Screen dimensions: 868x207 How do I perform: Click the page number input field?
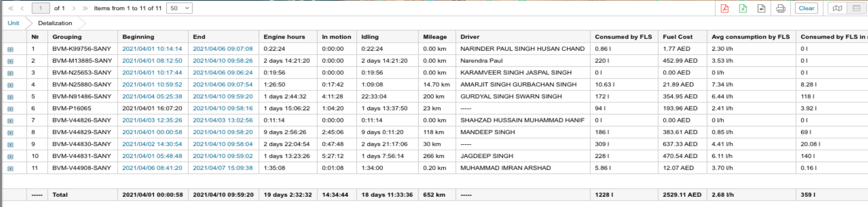pos(40,8)
